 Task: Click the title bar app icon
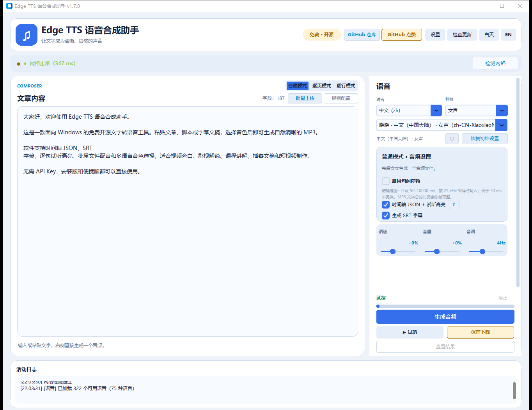pyautogui.click(x=9, y=6)
